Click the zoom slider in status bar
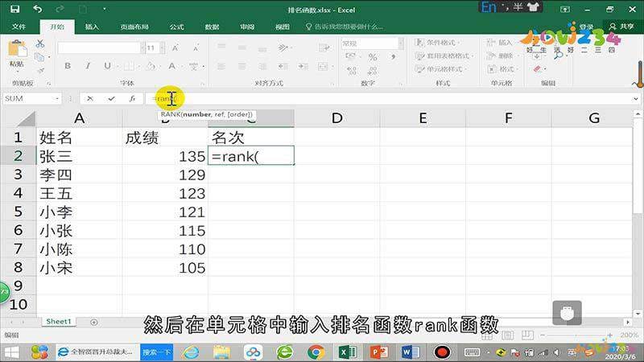The image size is (644, 362). (x=576, y=335)
